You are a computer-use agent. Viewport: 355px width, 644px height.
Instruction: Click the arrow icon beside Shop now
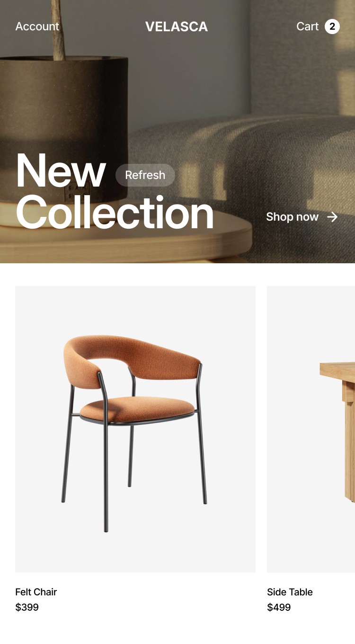tap(333, 217)
